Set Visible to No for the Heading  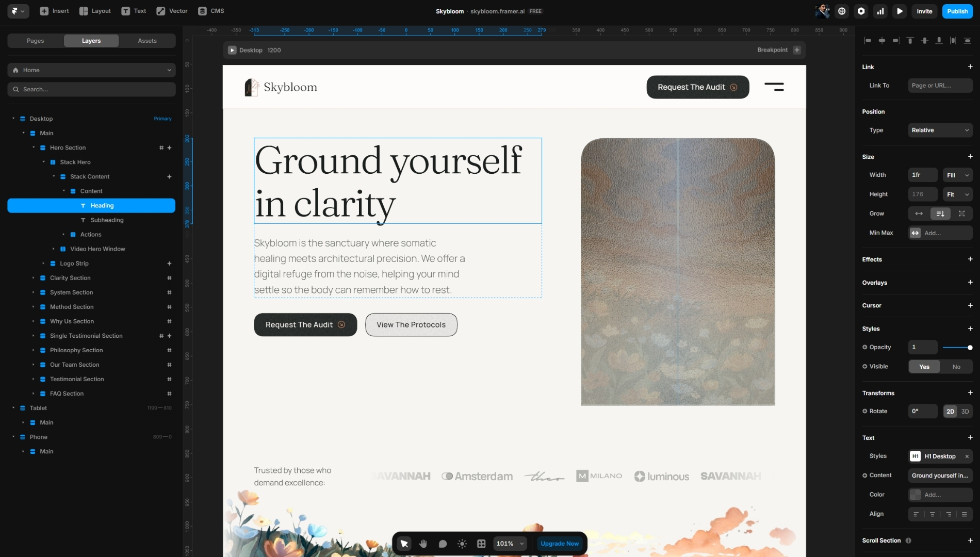click(x=956, y=366)
